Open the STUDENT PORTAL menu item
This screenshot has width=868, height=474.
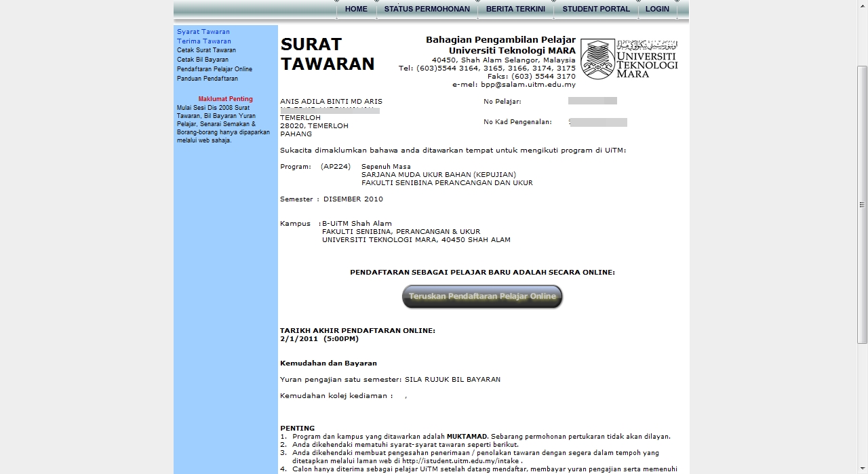coord(596,9)
